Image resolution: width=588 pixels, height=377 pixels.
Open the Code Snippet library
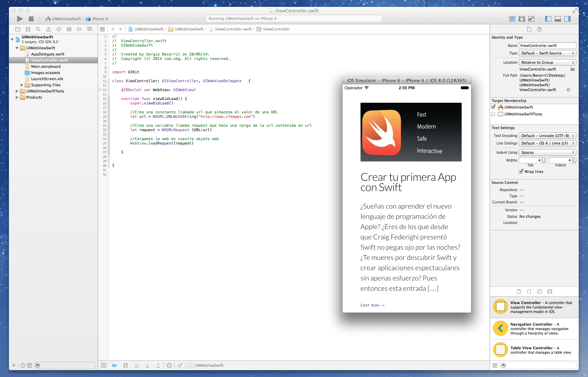coord(529,291)
